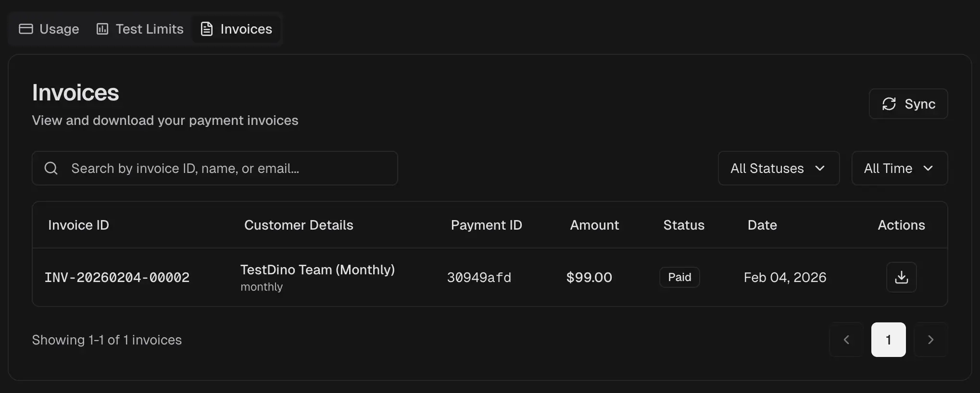
Task: Select page 1 in pagination
Action: point(888,340)
